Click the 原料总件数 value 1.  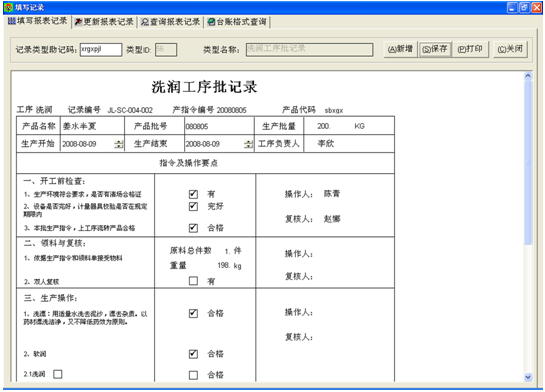click(227, 251)
